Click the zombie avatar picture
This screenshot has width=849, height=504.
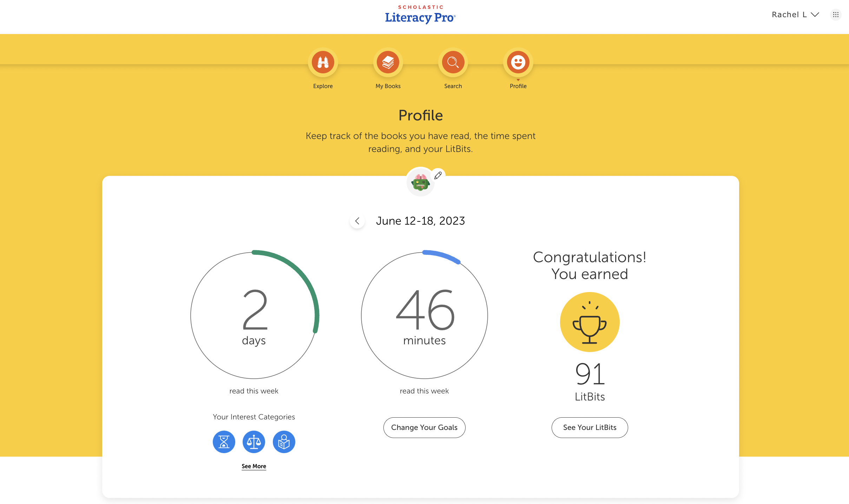click(x=420, y=182)
